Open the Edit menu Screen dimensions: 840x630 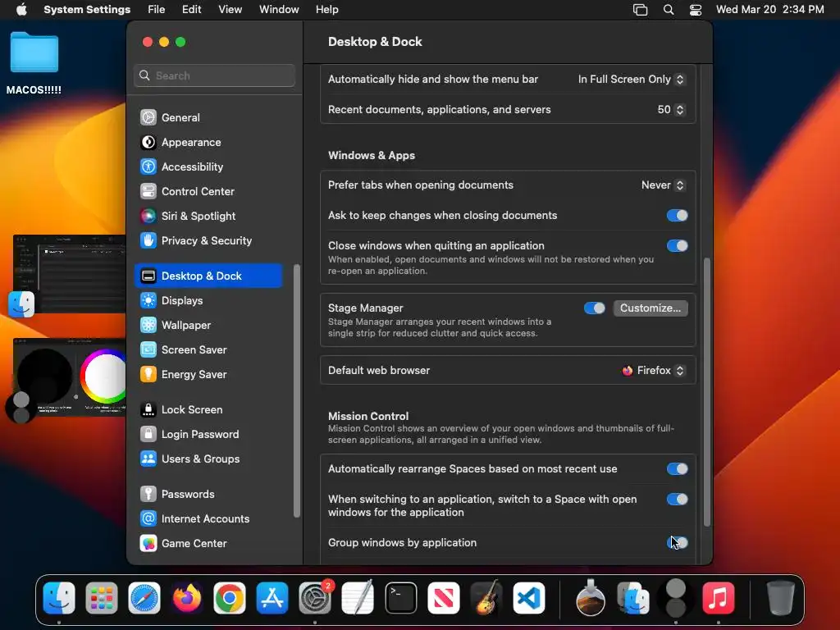click(191, 10)
